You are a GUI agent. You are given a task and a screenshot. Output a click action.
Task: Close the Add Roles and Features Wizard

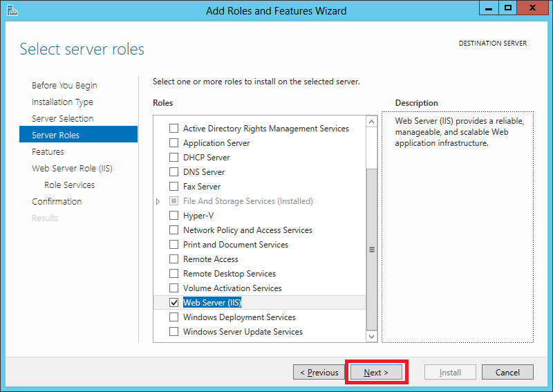(x=532, y=8)
